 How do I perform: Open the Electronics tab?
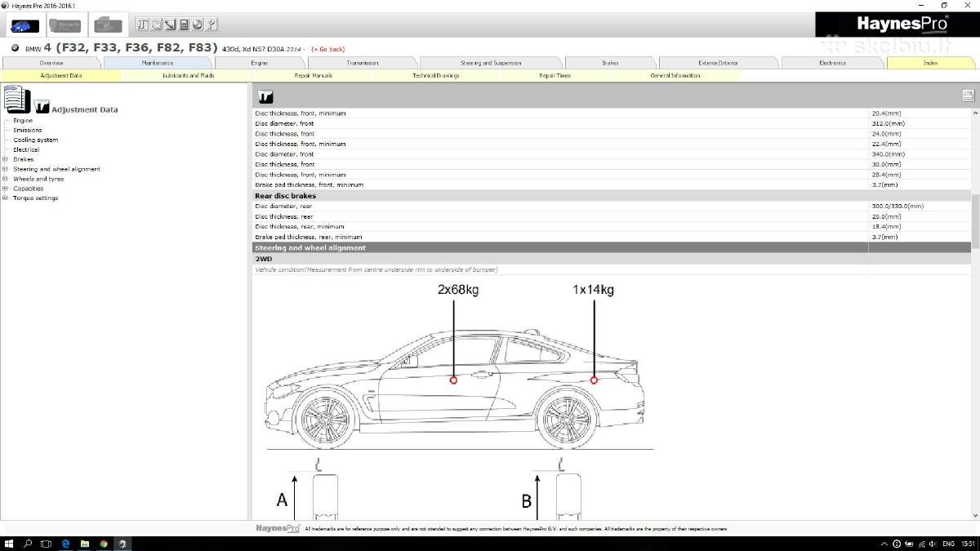pos(833,63)
